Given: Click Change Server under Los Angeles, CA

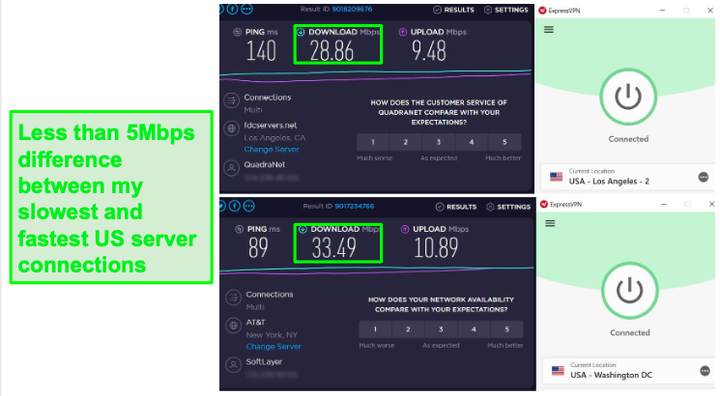Looking at the screenshot, I should click(x=271, y=149).
